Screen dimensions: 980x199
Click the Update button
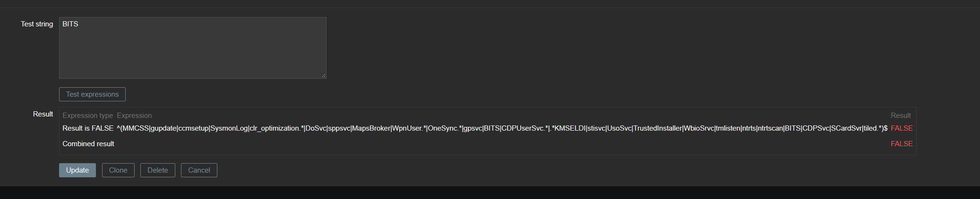(77, 170)
